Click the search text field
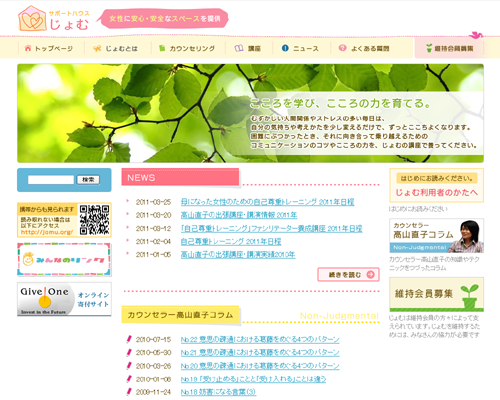The image size is (500, 400). tap(51, 180)
